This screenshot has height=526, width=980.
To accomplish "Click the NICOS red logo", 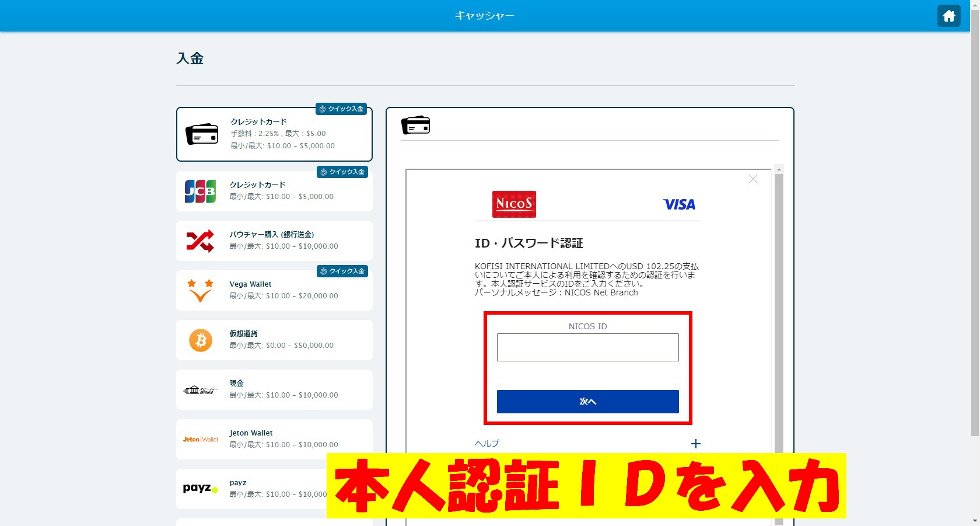I will (514, 204).
